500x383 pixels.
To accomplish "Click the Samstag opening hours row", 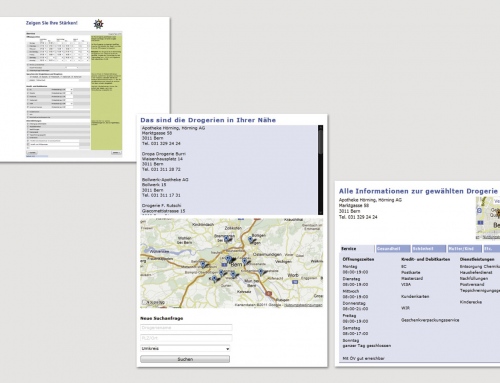I will tap(355, 331).
